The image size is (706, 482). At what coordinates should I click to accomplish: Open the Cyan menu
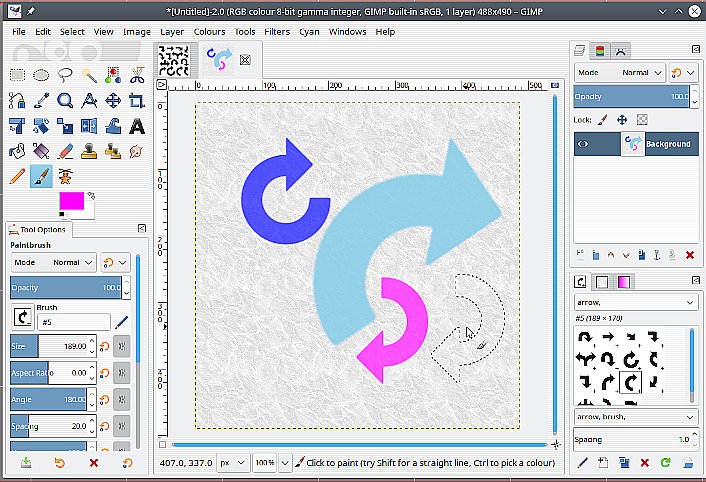[309, 32]
